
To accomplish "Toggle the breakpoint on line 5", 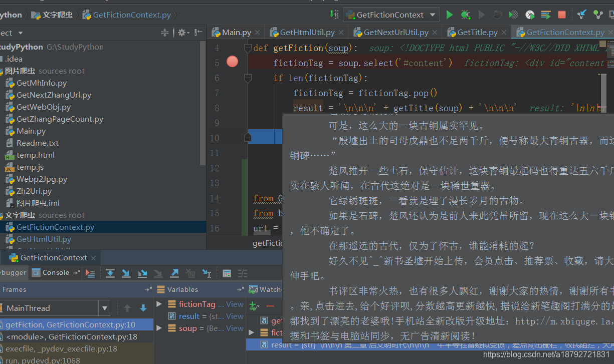I will click(x=232, y=62).
